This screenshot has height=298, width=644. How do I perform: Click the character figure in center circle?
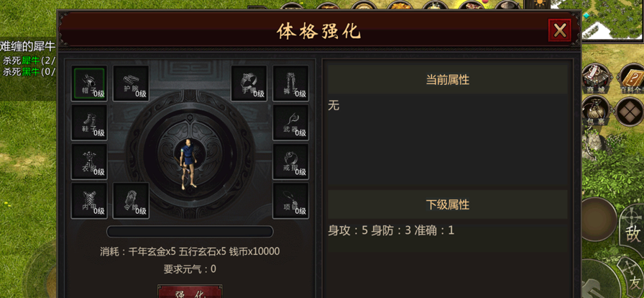coord(189,164)
